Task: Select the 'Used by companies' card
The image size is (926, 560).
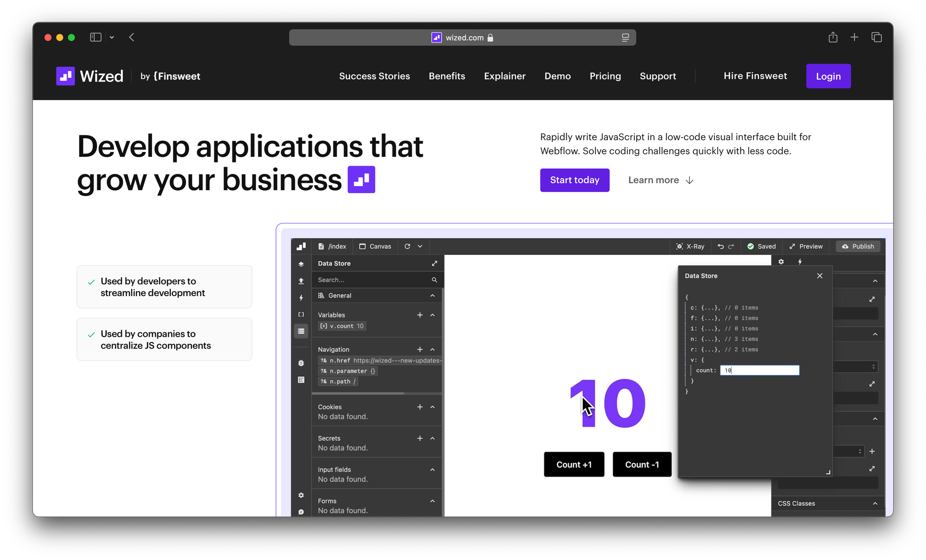Action: (x=164, y=339)
